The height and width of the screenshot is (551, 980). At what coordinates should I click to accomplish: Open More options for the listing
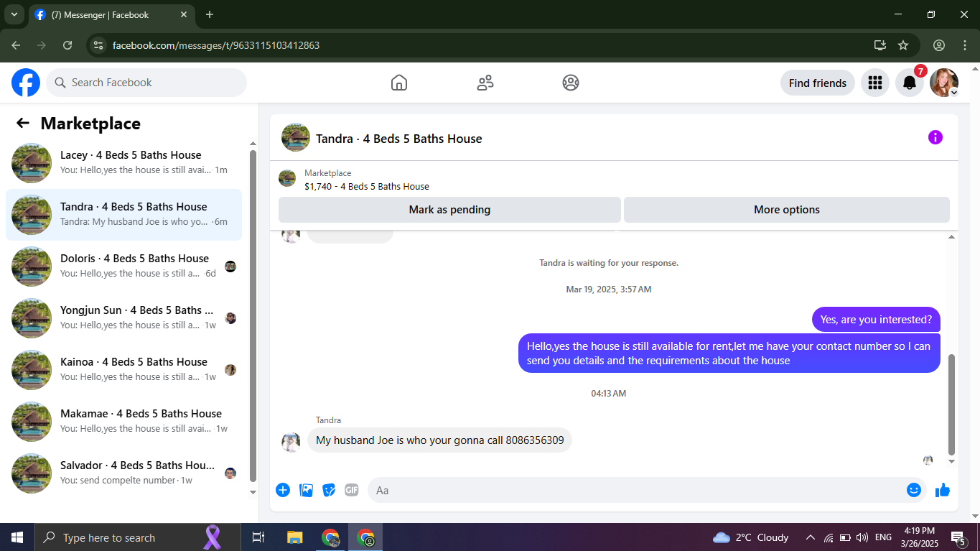point(787,210)
